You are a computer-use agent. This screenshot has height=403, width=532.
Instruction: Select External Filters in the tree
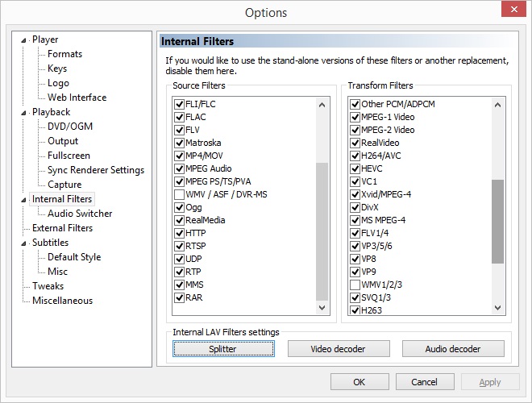coord(62,228)
